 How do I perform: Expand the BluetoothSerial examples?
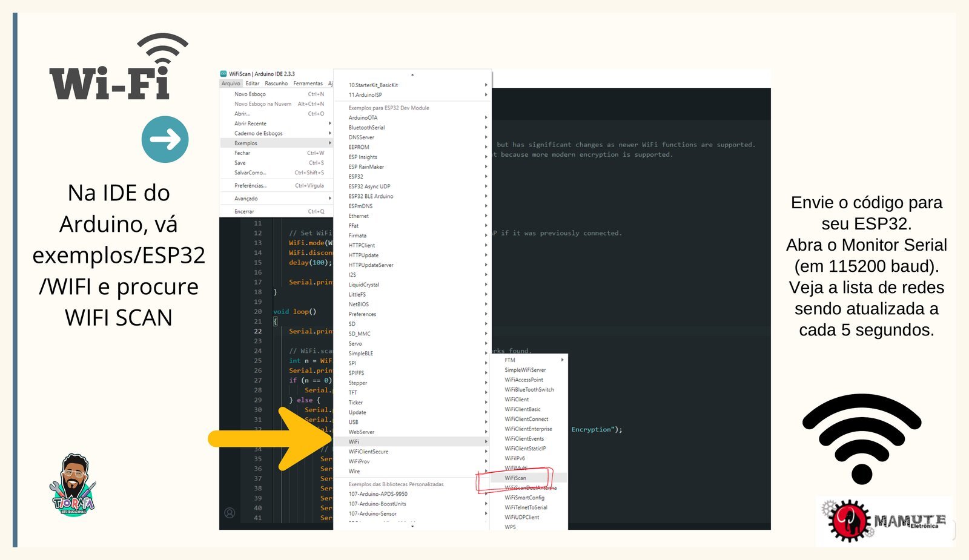coord(412,128)
